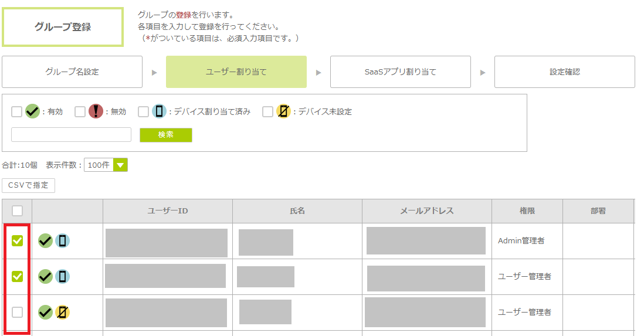Click red exclamation disabled icon in filter

tap(96, 111)
